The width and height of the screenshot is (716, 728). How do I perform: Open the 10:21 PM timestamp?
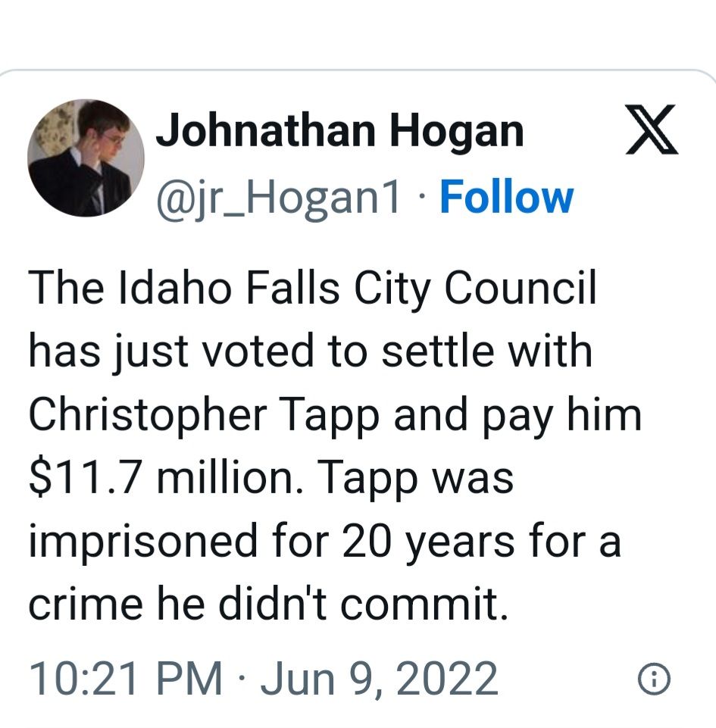tap(126, 678)
